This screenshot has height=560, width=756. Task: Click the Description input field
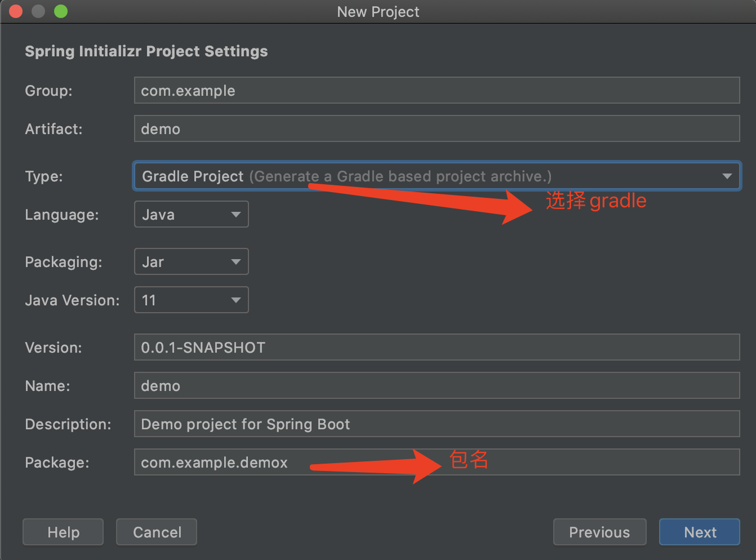[x=437, y=424]
